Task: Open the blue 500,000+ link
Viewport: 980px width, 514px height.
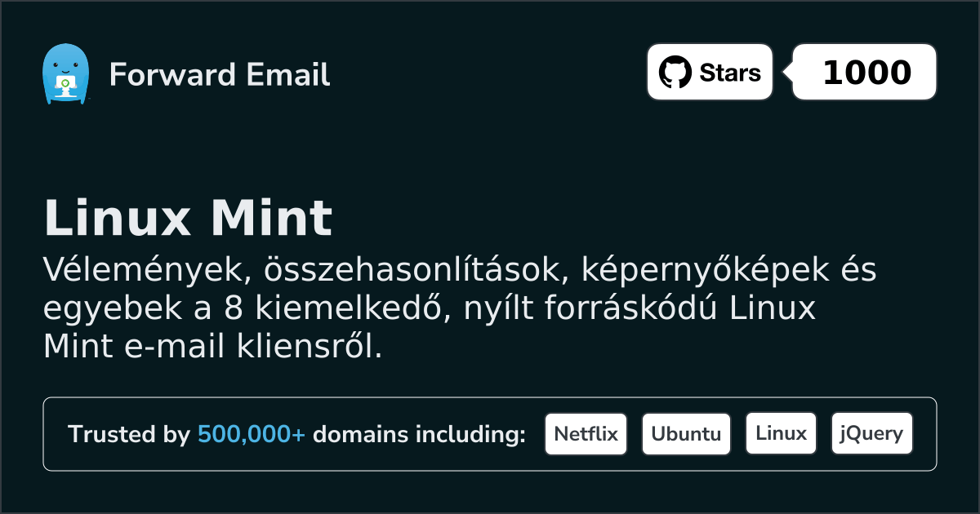Action: tap(252, 435)
